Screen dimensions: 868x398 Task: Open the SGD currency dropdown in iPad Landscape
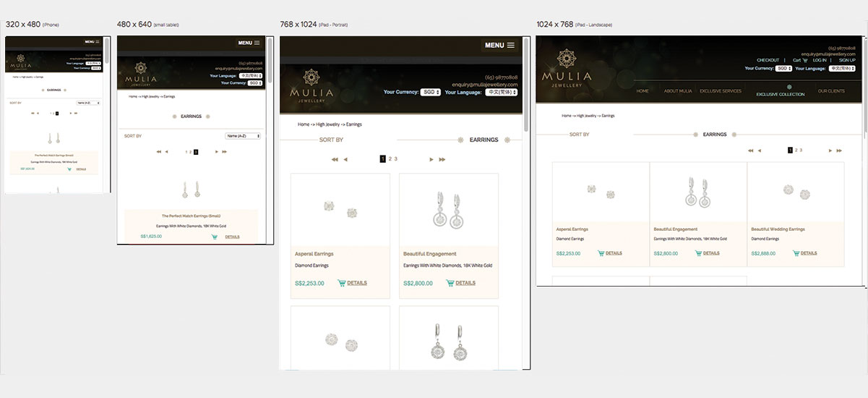pyautogui.click(x=784, y=68)
